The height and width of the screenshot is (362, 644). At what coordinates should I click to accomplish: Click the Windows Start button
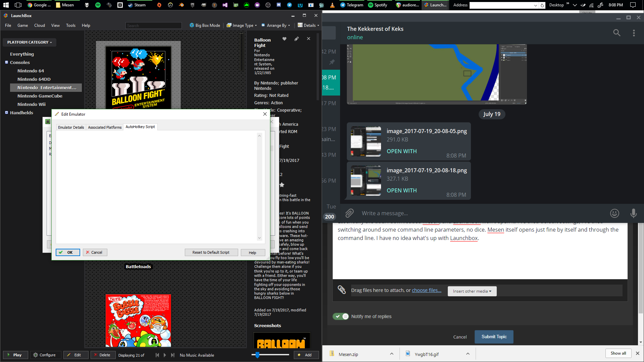click(x=6, y=5)
